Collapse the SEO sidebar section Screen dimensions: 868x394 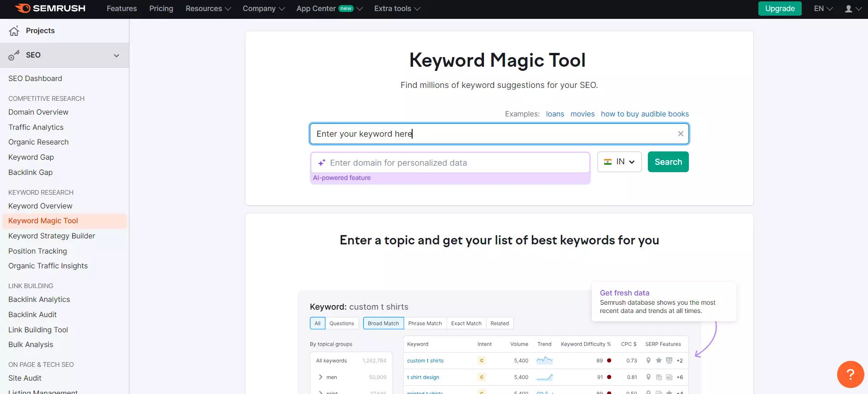tap(117, 55)
